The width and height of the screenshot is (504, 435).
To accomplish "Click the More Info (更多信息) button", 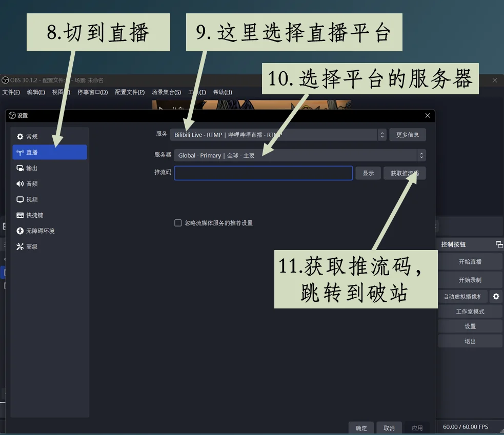I will pyautogui.click(x=407, y=135).
